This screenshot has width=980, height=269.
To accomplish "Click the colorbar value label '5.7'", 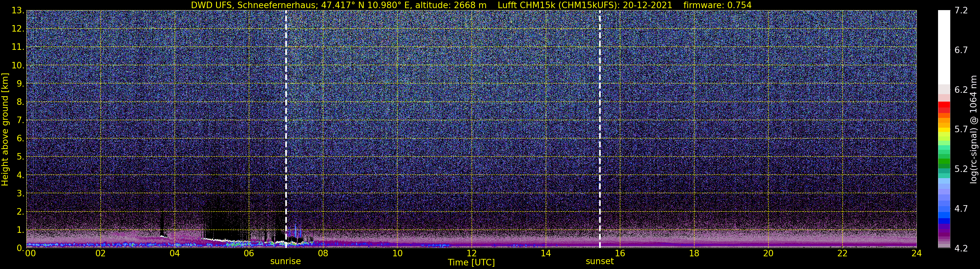I will click(x=961, y=130).
